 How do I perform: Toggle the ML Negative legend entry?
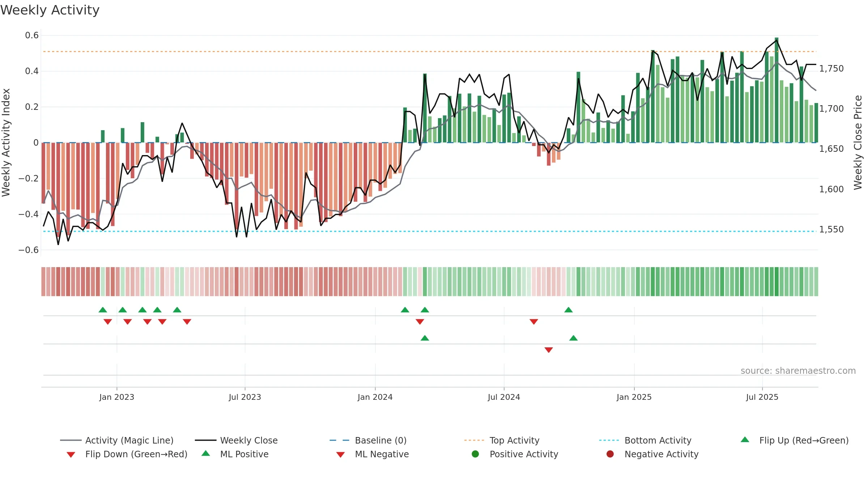pyautogui.click(x=373, y=454)
